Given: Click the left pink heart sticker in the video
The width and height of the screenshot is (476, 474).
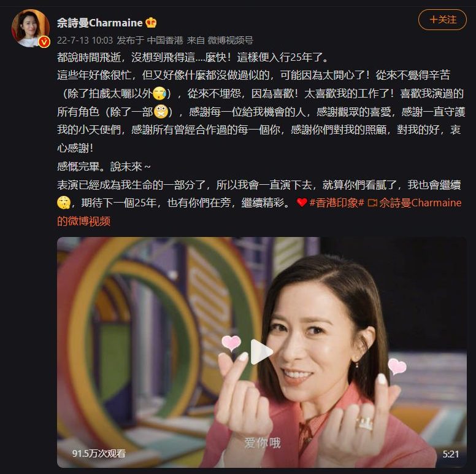Looking at the screenshot, I should [x=231, y=343].
